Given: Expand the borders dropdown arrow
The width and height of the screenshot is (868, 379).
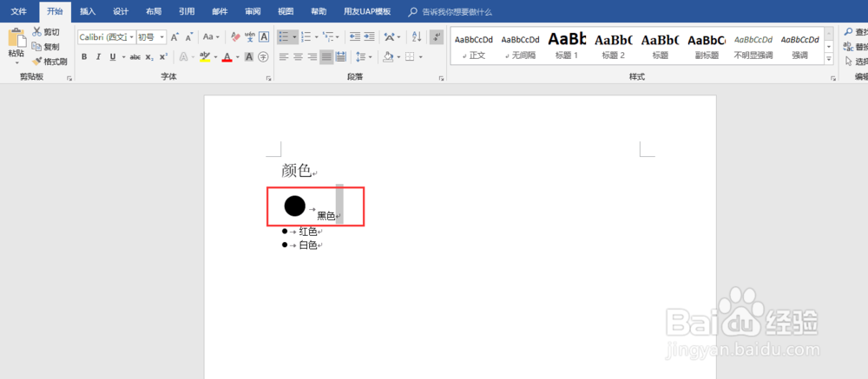Looking at the screenshot, I should (x=421, y=57).
